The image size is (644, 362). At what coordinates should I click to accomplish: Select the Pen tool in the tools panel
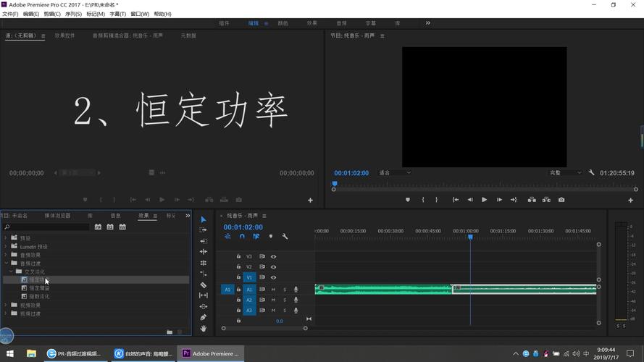click(x=204, y=317)
